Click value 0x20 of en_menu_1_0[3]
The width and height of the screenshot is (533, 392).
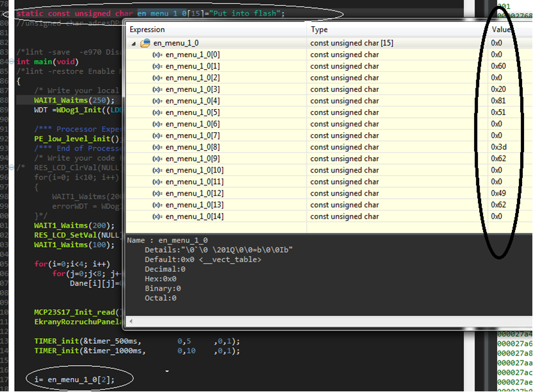[x=498, y=89]
